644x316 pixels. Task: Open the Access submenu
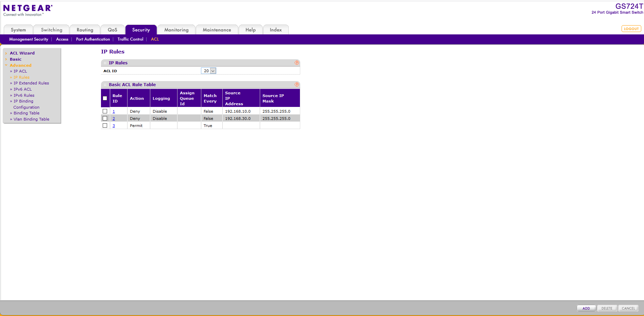click(62, 39)
